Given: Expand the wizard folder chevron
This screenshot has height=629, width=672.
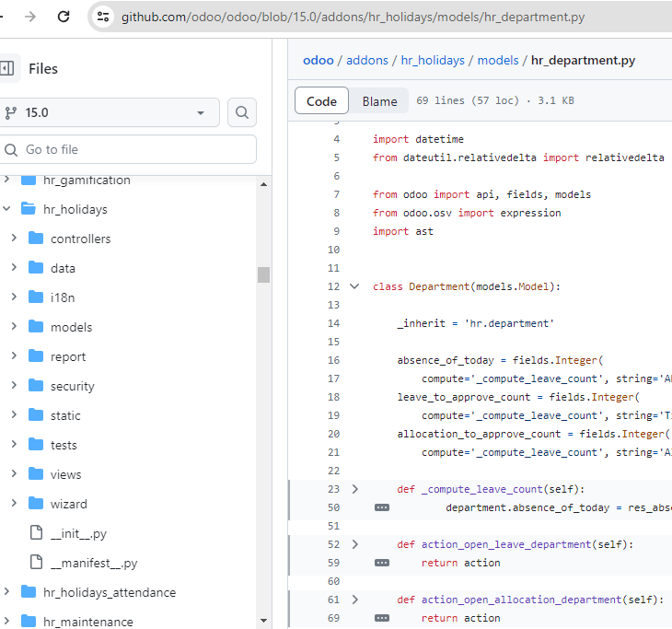Looking at the screenshot, I should (x=14, y=504).
